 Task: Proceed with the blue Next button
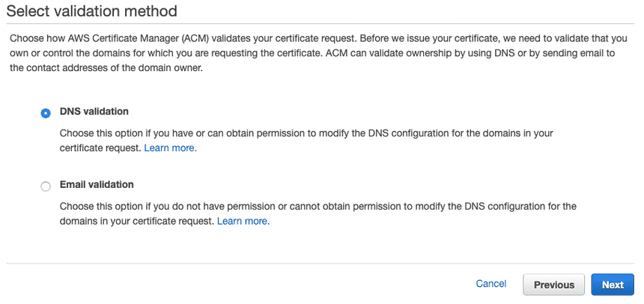613,285
